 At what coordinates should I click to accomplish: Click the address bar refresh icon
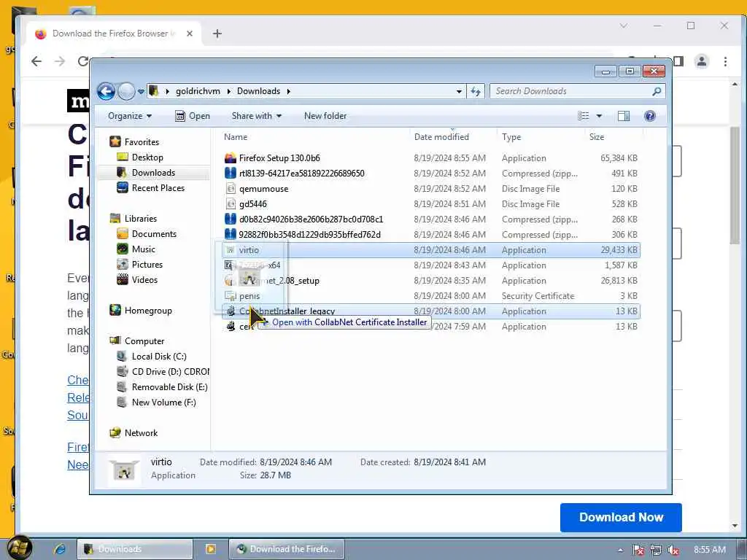pyautogui.click(x=476, y=91)
